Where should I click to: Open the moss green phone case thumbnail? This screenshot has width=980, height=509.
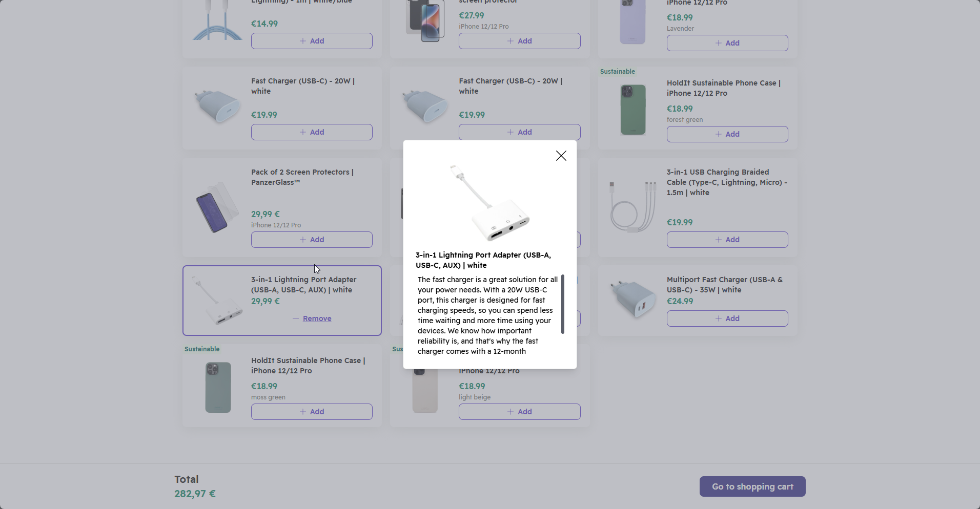[218, 387]
